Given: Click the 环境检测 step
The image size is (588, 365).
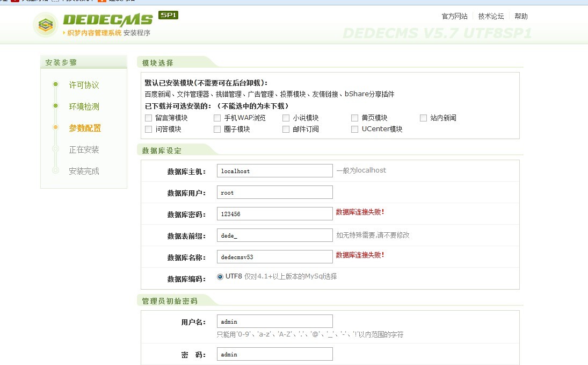Looking at the screenshot, I should (84, 106).
